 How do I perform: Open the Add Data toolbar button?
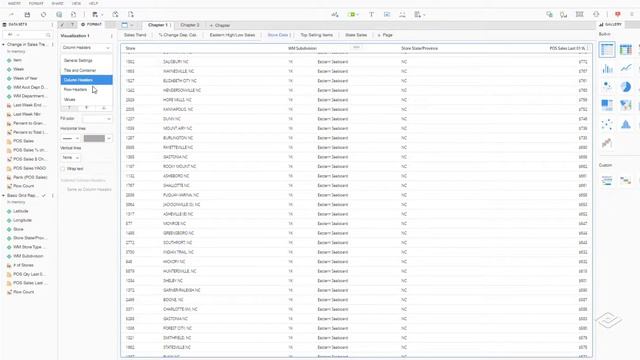[96, 15]
